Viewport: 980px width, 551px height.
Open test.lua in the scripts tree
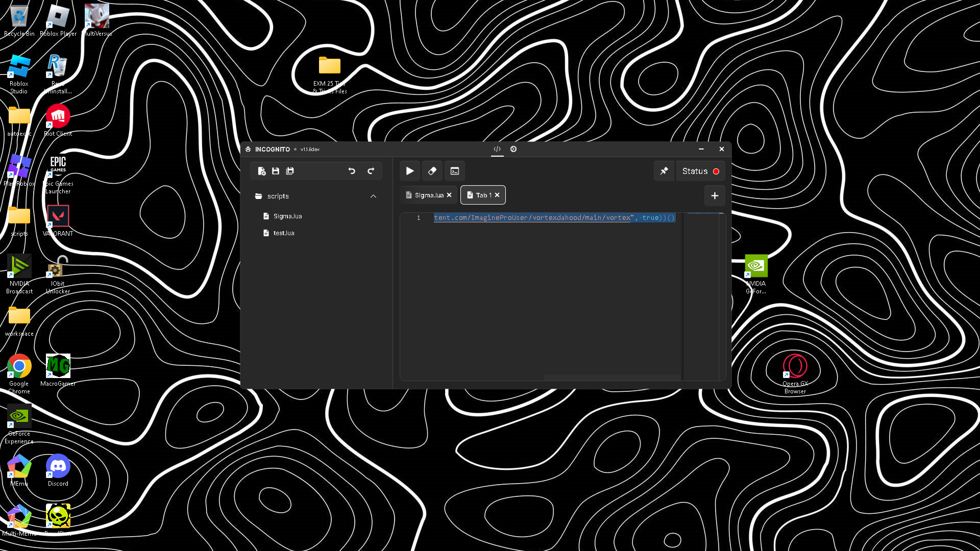tap(284, 233)
